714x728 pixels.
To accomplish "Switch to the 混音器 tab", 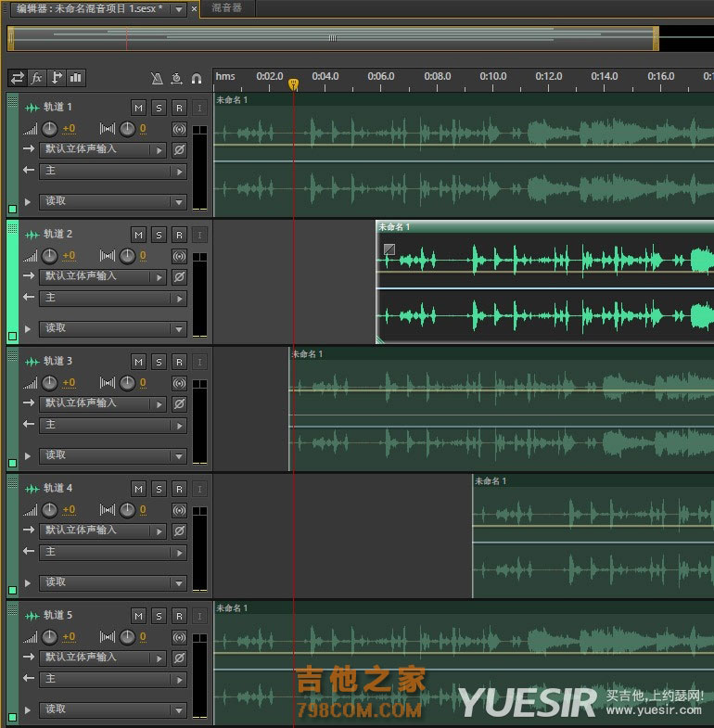I will 226,8.
